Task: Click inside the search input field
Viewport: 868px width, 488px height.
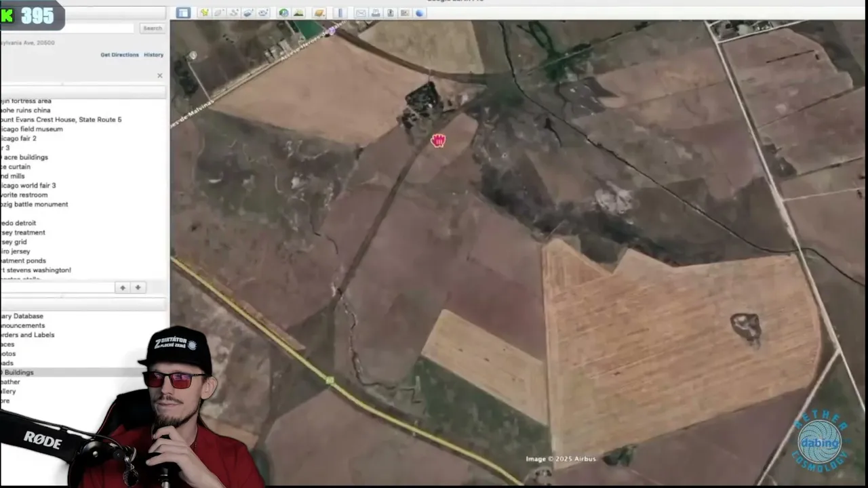Action: point(68,28)
